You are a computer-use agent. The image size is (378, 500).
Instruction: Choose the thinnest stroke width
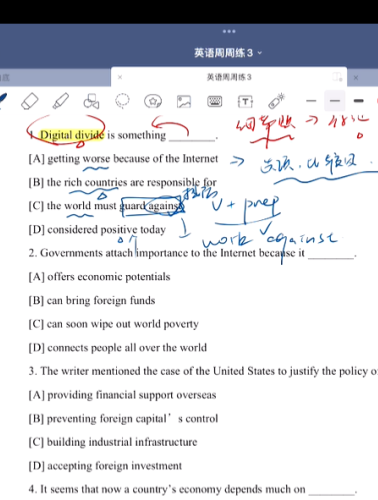click(x=311, y=100)
